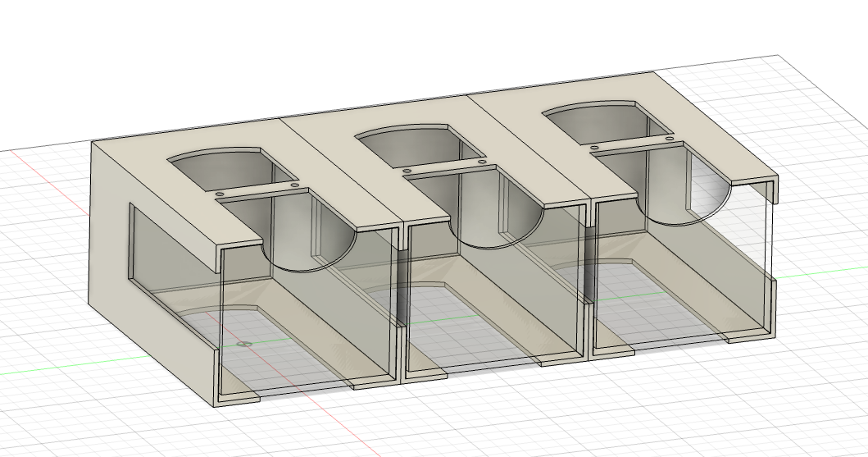Select left screw hole on third compartment crossbar
The height and width of the screenshot is (457, 868).
click(x=594, y=148)
